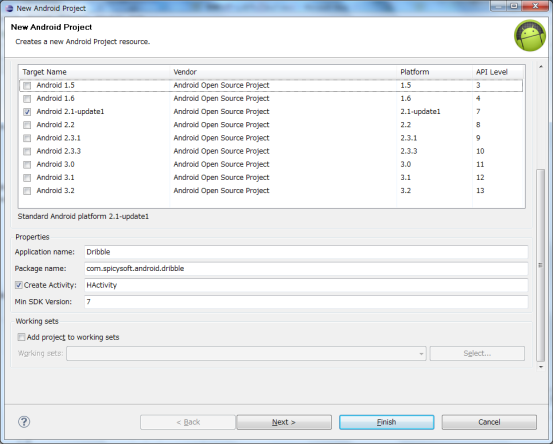Image resolution: width=553 pixels, height=444 pixels.
Task: Focus the Application name field
Action: coord(306,252)
